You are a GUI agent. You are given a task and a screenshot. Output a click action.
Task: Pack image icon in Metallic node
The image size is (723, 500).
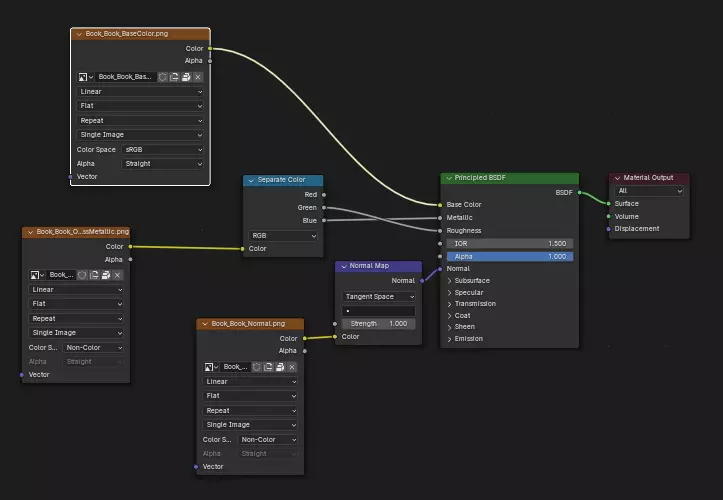pyautogui.click(x=106, y=275)
